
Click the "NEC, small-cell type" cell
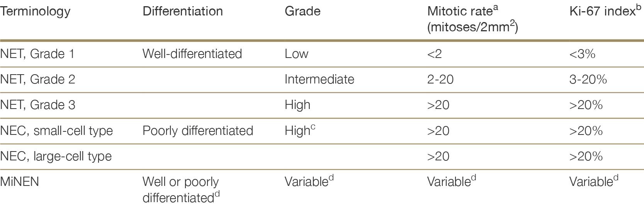tap(56, 131)
